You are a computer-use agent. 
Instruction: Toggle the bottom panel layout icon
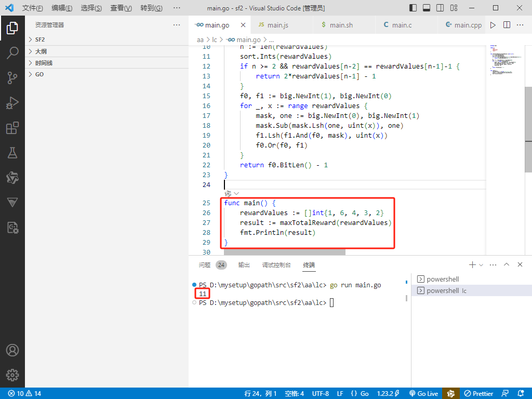(427, 8)
